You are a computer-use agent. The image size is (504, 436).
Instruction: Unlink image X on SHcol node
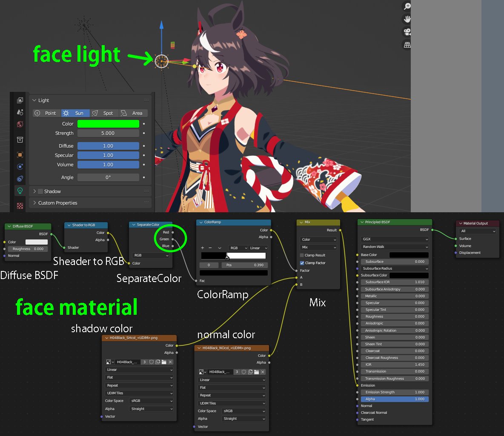pos(170,362)
